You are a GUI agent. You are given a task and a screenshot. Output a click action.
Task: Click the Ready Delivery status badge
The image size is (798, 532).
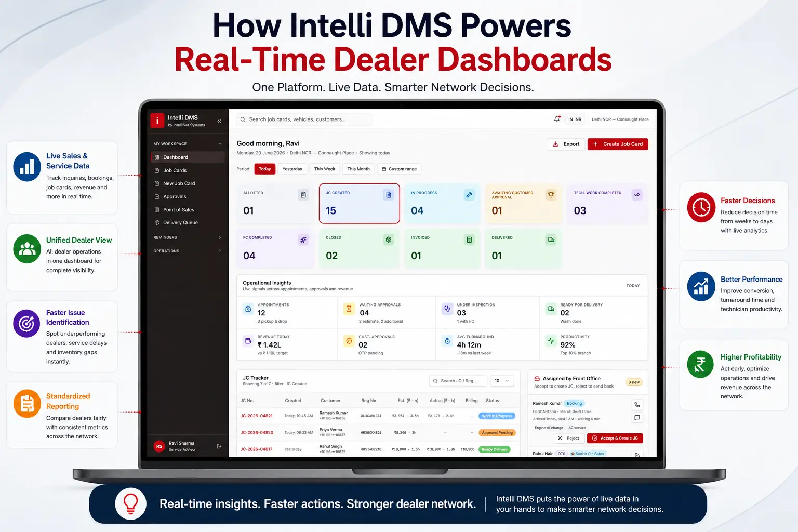tap(495, 449)
